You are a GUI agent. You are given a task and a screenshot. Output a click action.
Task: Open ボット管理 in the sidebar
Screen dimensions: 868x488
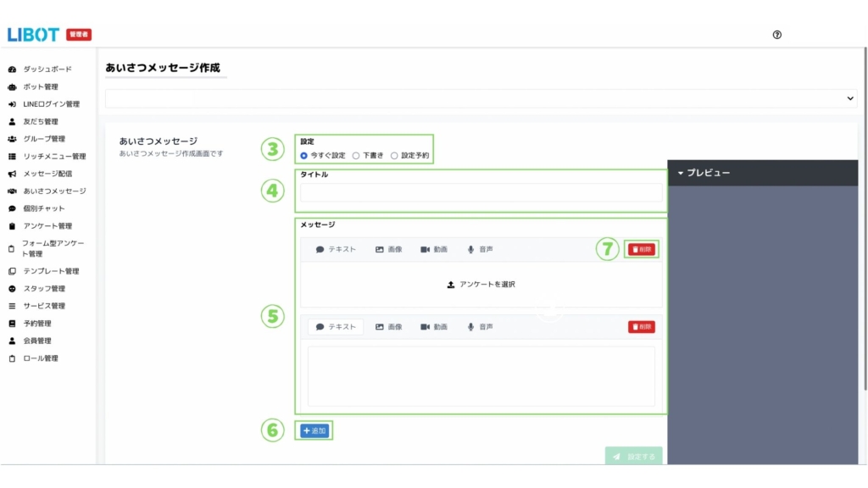pyautogui.click(x=40, y=86)
